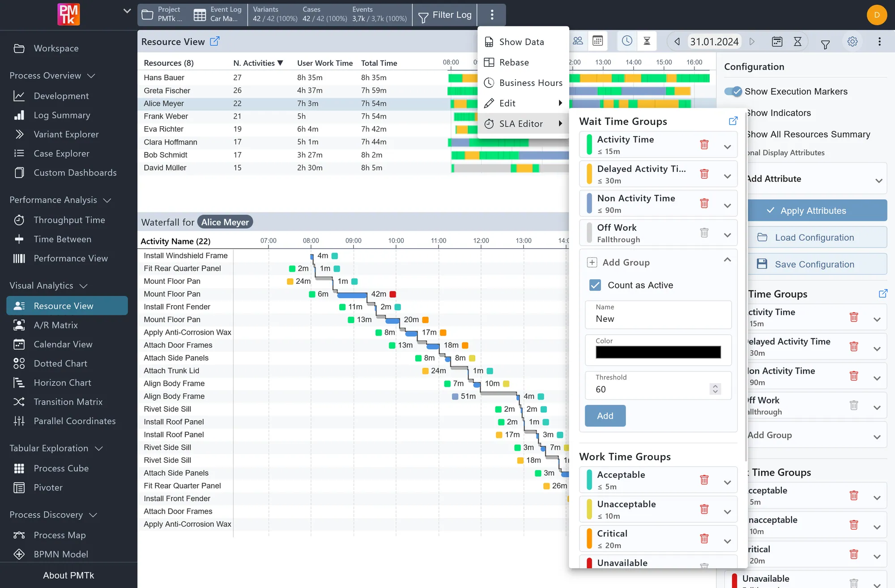Toggle Show Execution Markers switch
Screen dimensions: 895x588
pyautogui.click(x=733, y=91)
